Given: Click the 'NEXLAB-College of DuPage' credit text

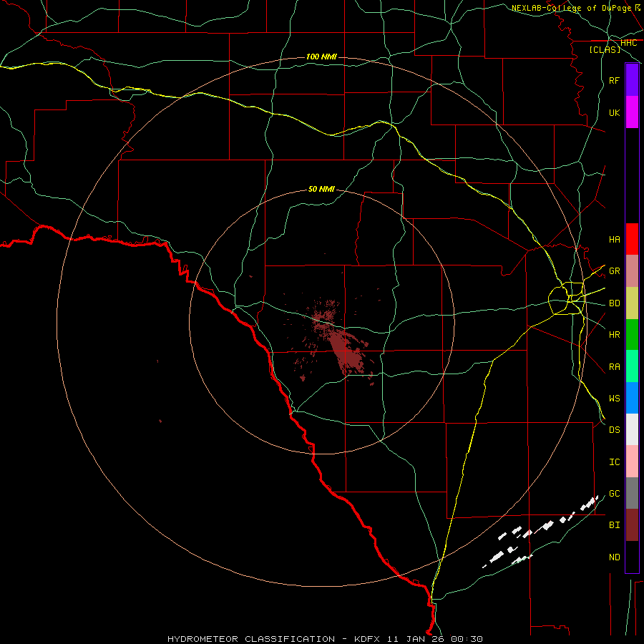Looking at the screenshot, I should (x=571, y=8).
